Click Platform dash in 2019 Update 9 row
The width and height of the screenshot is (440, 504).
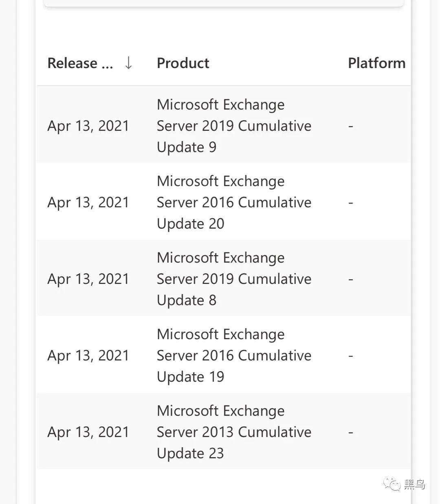pyautogui.click(x=350, y=126)
